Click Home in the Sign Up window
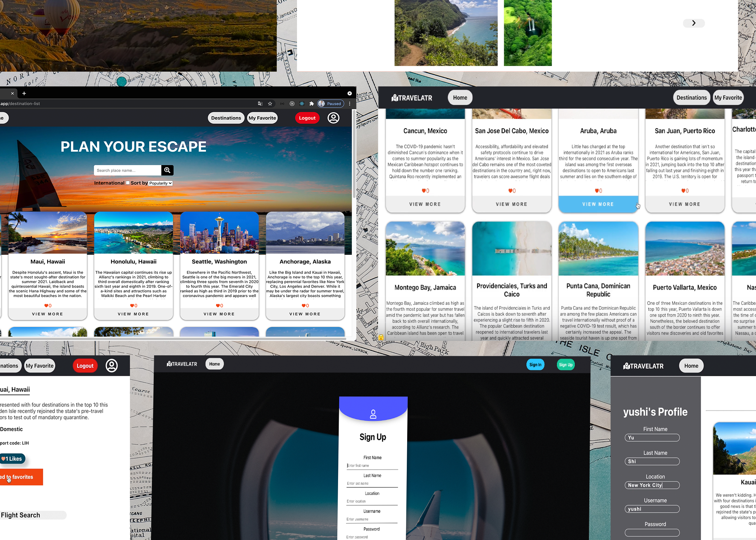The height and width of the screenshot is (540, 756). coord(215,364)
